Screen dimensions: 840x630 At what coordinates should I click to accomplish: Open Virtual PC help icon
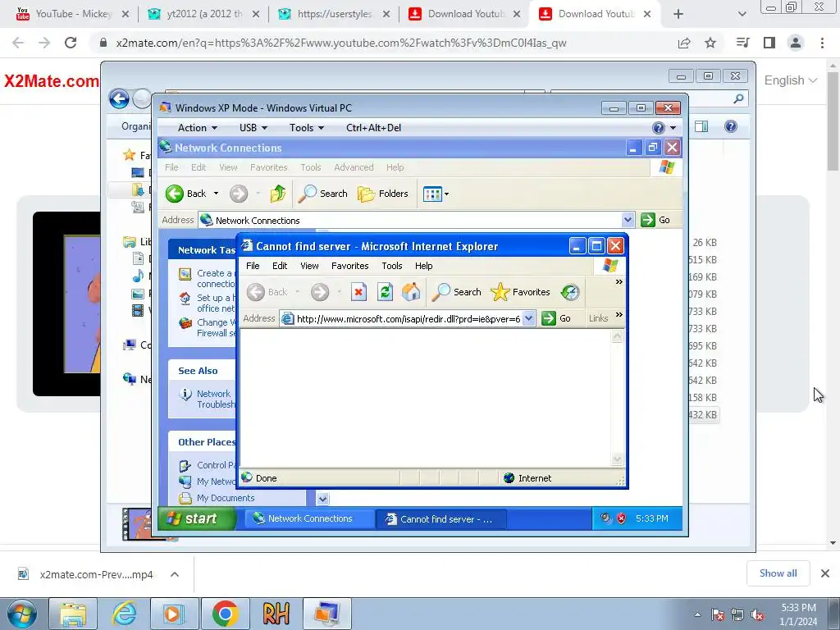click(659, 127)
